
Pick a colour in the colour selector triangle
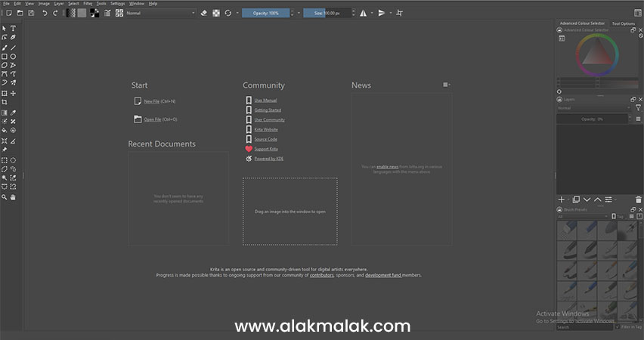pos(597,54)
